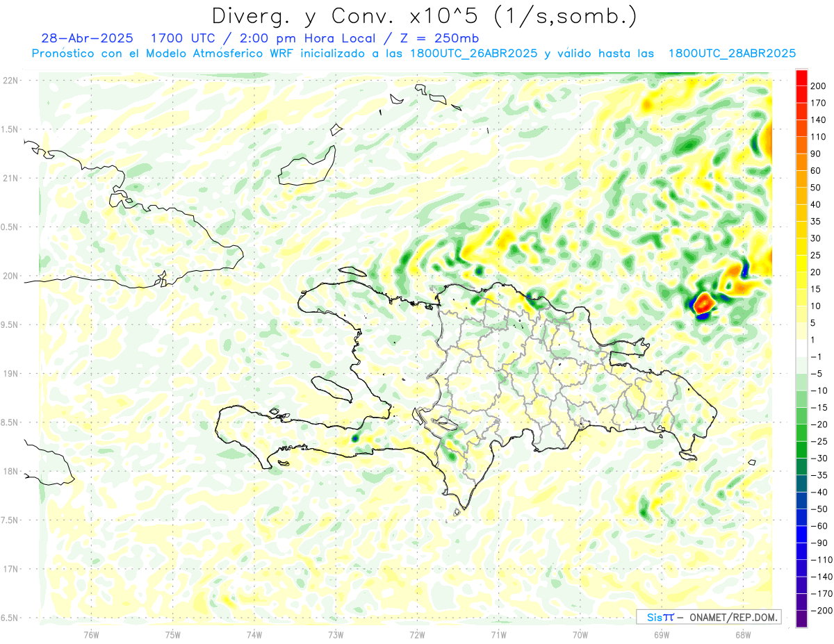
Task: Click the negative -35 colorbar value
Action: point(820,475)
